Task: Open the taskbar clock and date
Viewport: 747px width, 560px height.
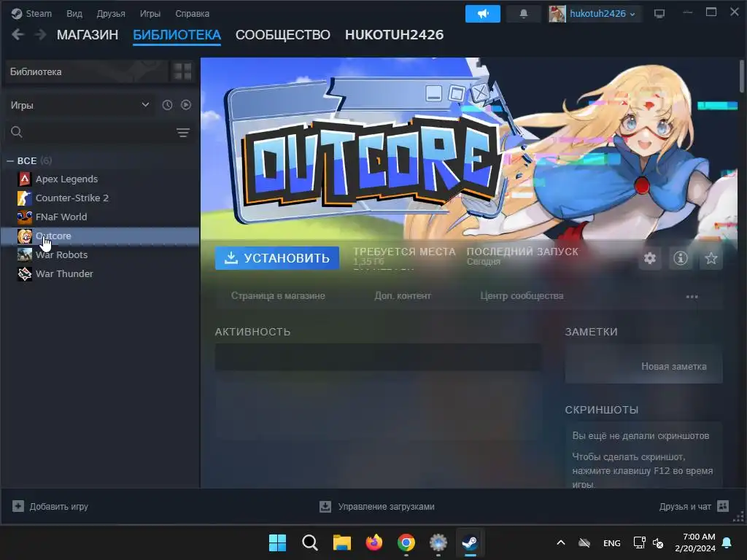Action: (695, 542)
